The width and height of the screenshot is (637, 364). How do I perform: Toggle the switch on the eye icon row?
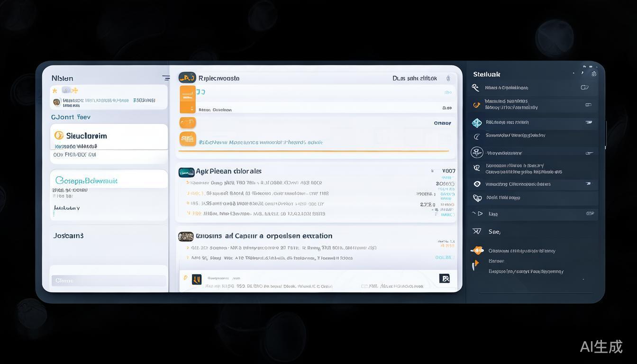(x=589, y=183)
